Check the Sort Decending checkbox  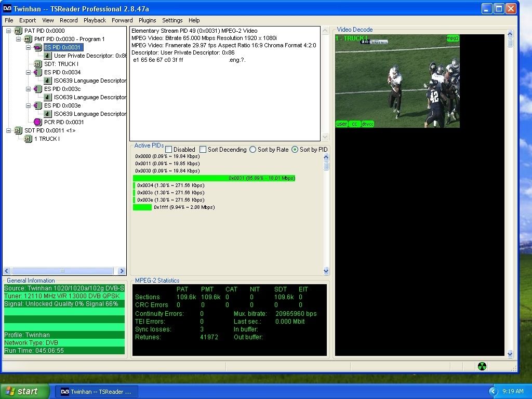[x=203, y=149]
